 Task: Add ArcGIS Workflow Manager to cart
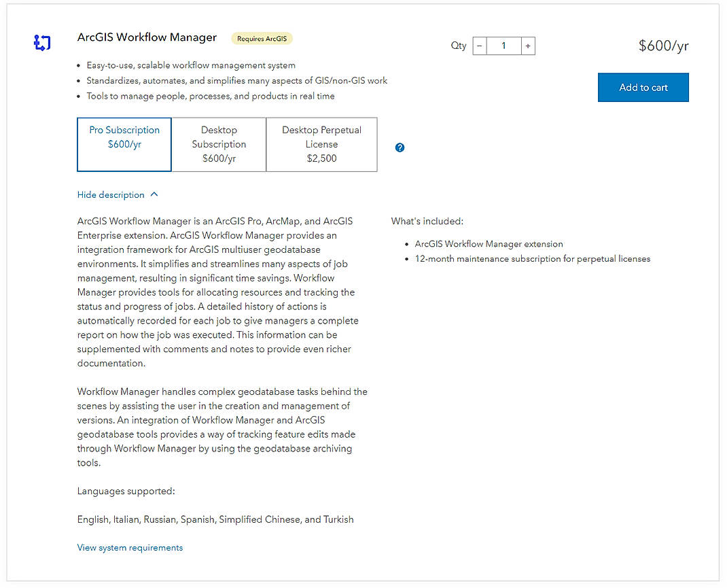(643, 87)
